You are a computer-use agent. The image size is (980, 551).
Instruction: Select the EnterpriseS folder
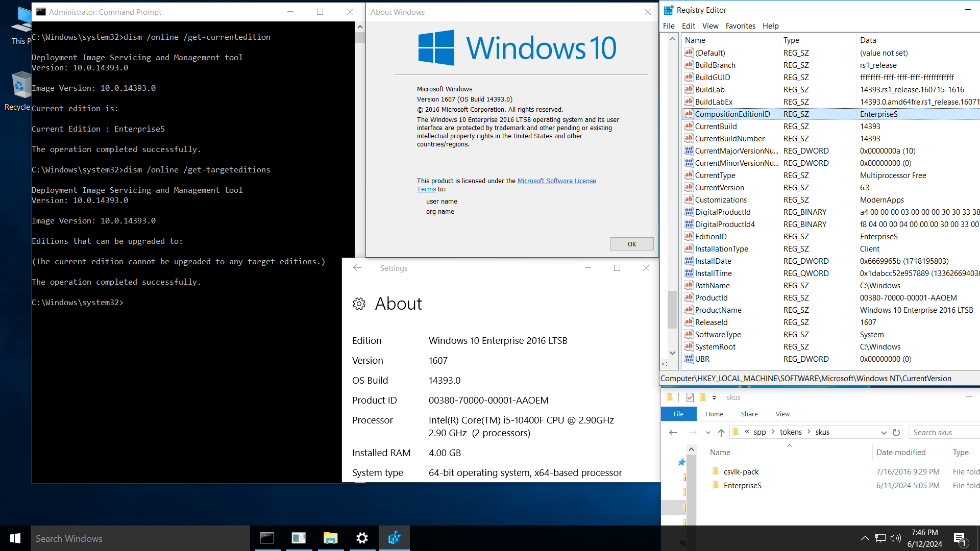click(x=742, y=486)
